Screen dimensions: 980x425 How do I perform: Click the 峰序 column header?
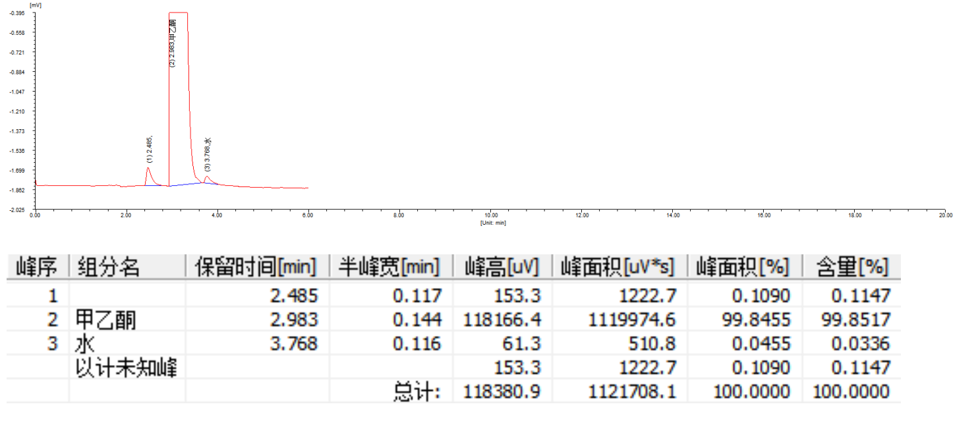point(38,267)
